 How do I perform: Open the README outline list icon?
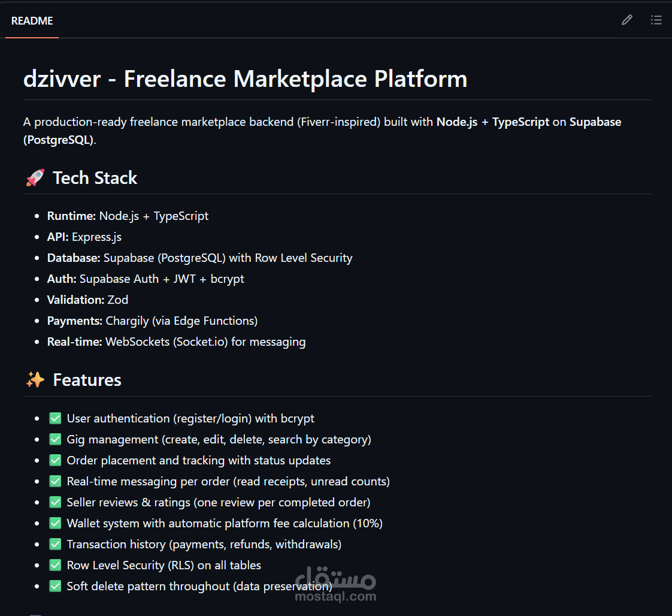[x=656, y=20]
